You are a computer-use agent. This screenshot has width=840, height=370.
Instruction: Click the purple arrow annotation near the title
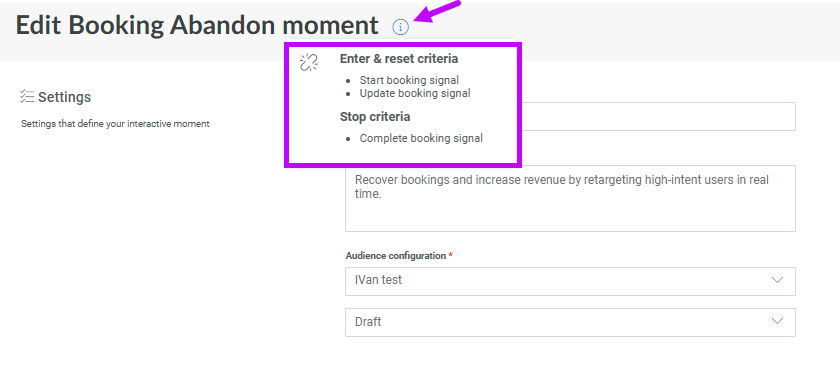[x=437, y=11]
